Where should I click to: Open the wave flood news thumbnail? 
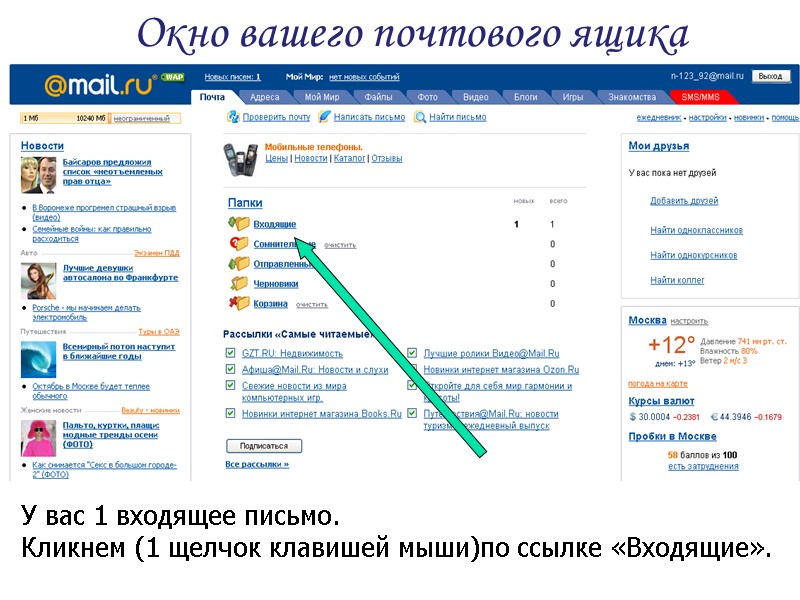(x=38, y=359)
